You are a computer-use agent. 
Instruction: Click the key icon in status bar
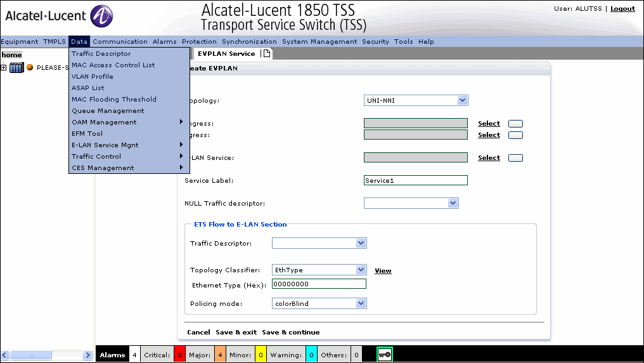click(x=385, y=355)
